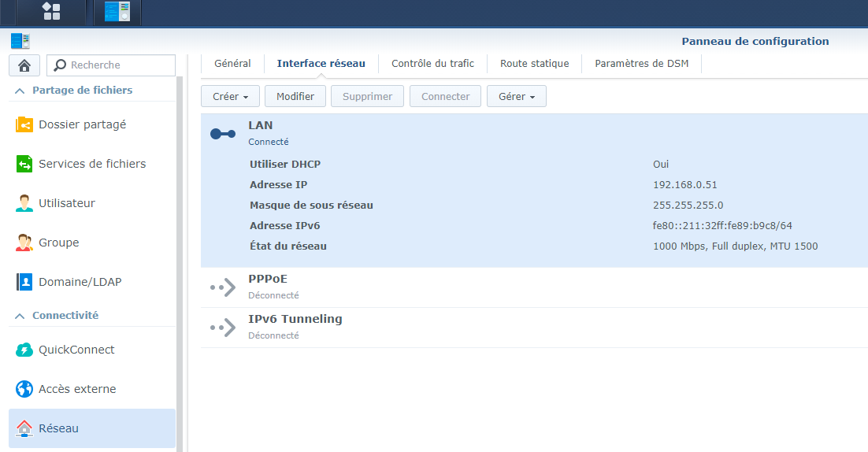Switch to Paramètres de DSM tab
Screen dimensions: 868x452
pyautogui.click(x=642, y=64)
